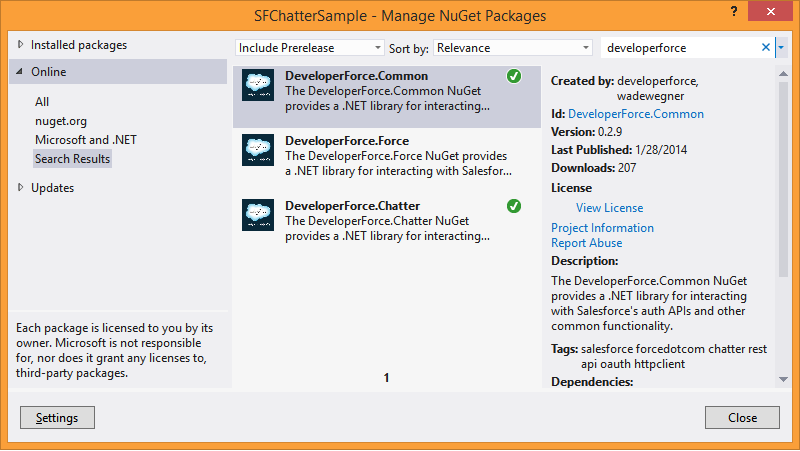The width and height of the screenshot is (800, 451).
Task: Select the DeveloperForce.Common package title
Action: tap(357, 76)
